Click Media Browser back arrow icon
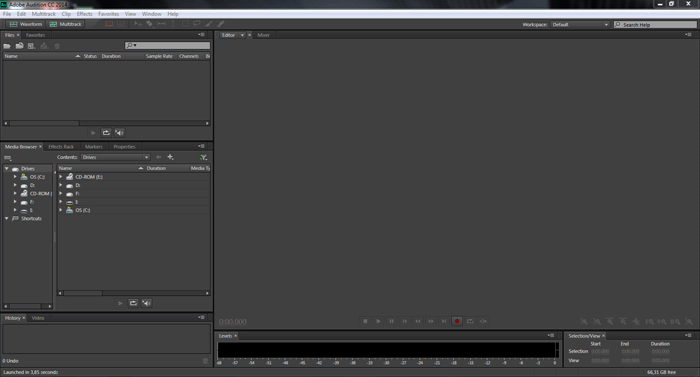Image resolution: width=700 pixels, height=377 pixels. (x=158, y=157)
